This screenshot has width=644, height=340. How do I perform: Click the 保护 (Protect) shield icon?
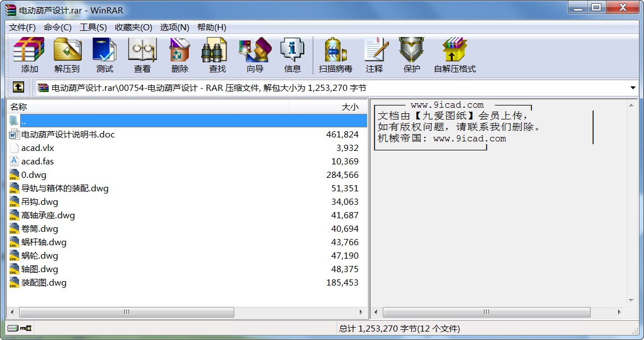411,50
